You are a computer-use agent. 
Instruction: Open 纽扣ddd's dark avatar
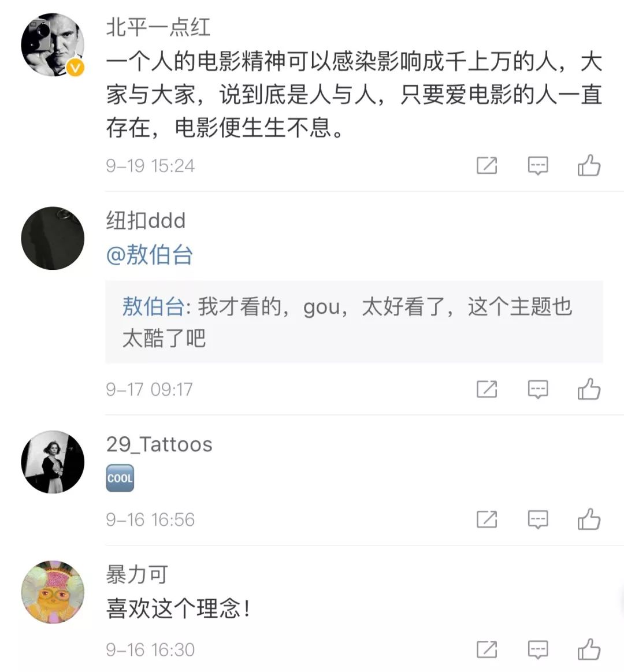[53, 238]
